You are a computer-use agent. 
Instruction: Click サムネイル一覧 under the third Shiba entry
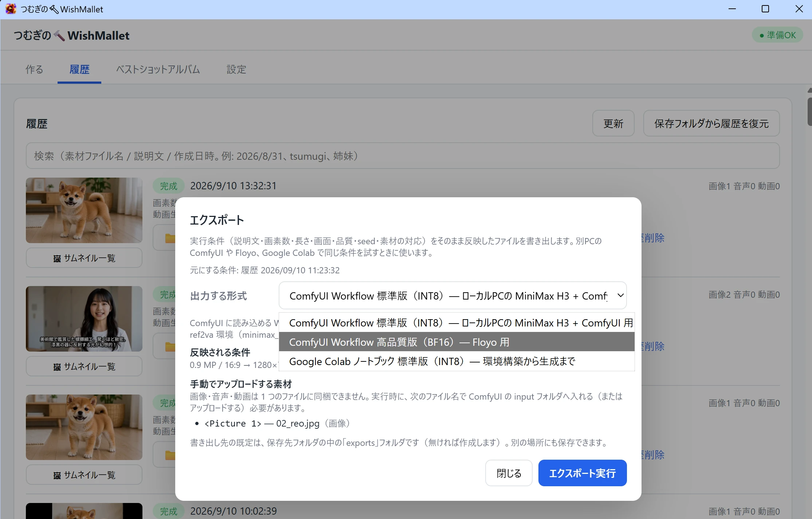tap(84, 475)
